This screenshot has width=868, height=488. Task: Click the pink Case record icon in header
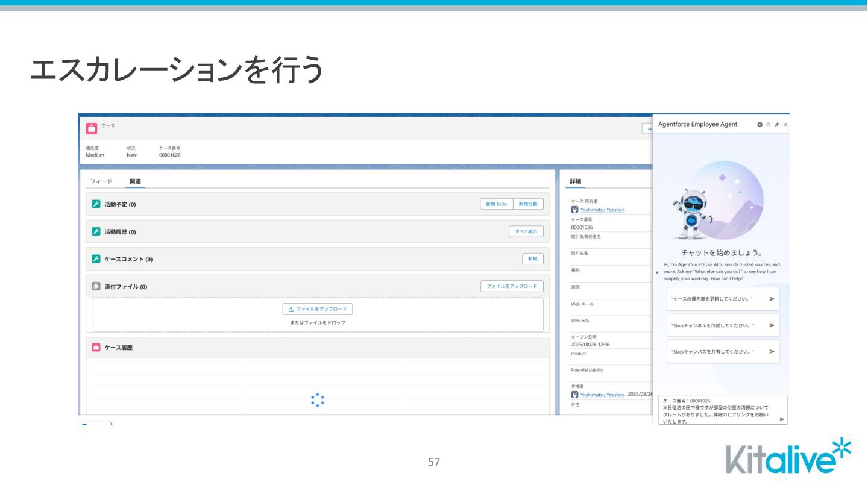point(92,128)
